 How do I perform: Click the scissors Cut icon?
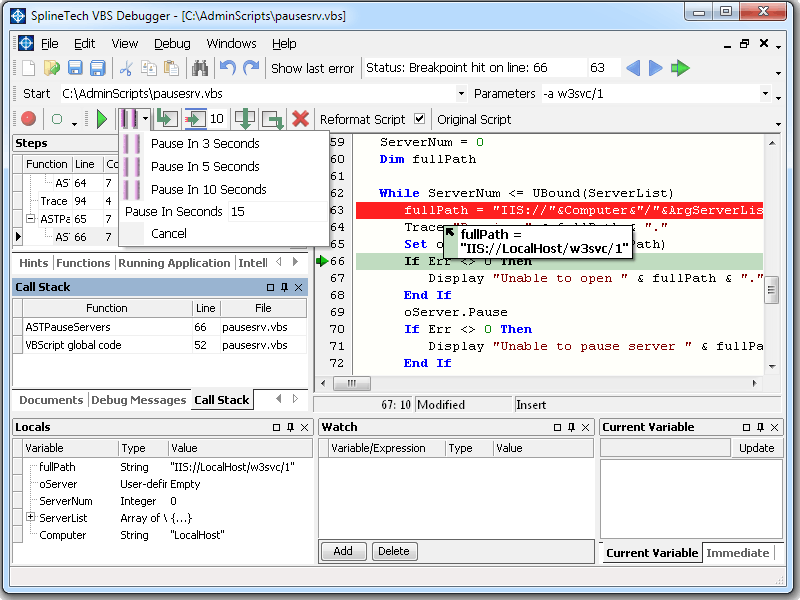tap(126, 68)
